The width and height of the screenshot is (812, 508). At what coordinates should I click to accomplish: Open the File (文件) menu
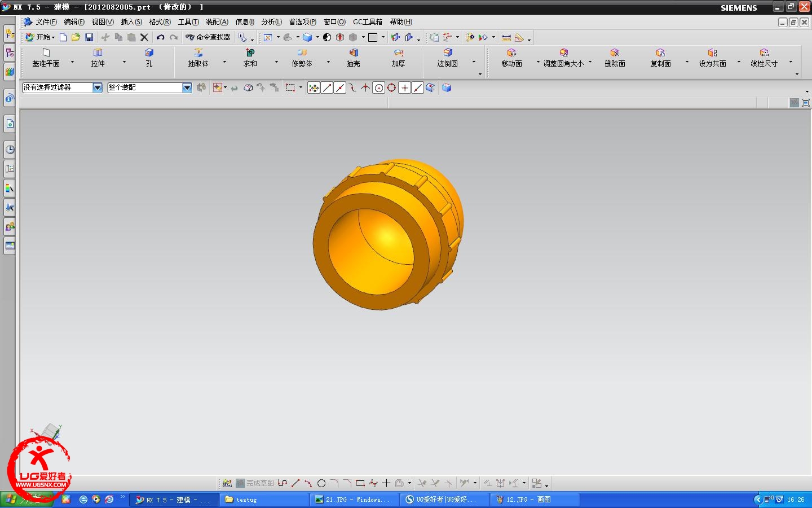[46, 22]
